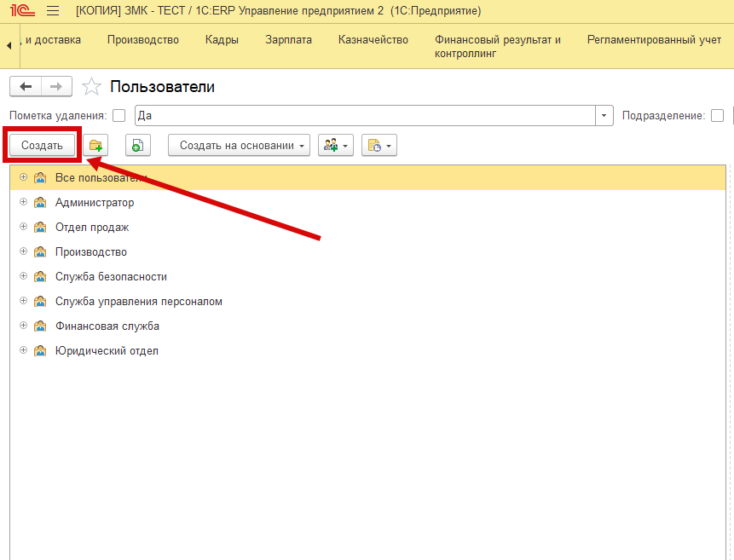Open the Производство section in the top panel
This screenshot has width=734, height=560.
point(143,40)
